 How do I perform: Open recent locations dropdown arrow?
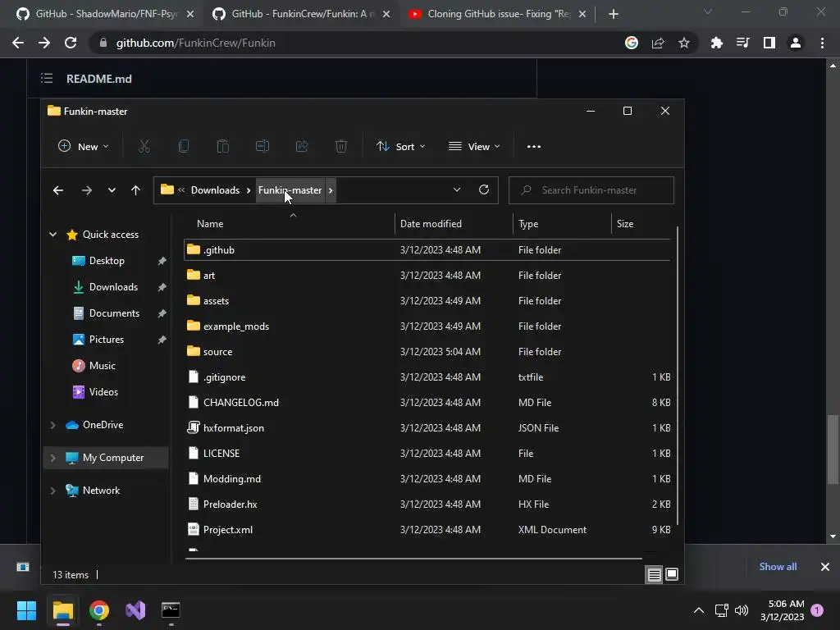112,190
